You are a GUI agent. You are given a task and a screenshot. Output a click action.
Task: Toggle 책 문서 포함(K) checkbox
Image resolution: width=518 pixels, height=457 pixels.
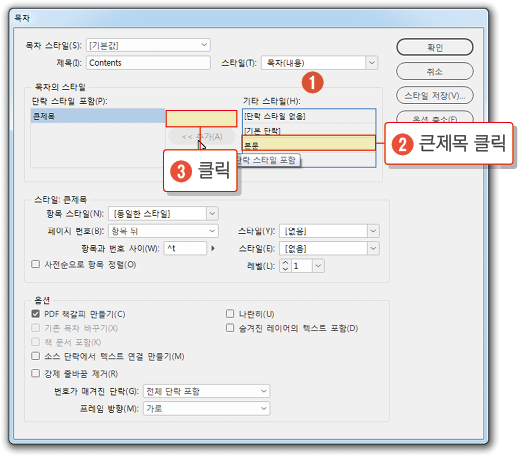tap(35, 342)
